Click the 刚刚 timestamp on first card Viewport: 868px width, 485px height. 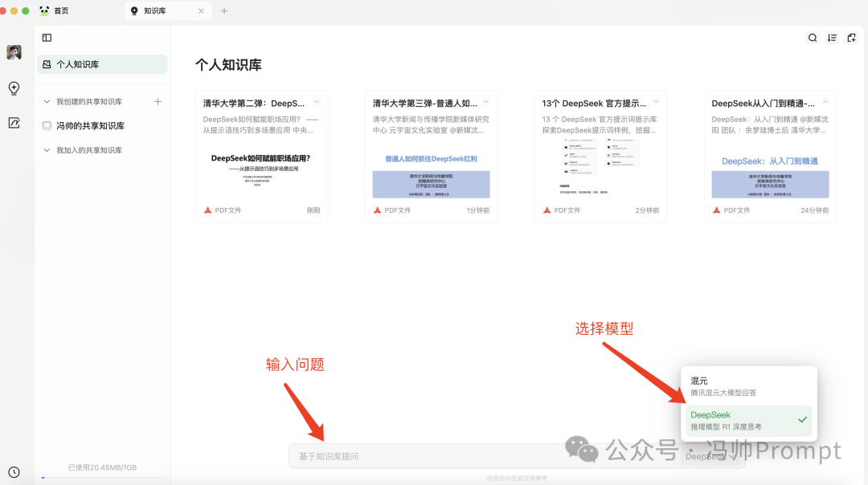click(313, 210)
